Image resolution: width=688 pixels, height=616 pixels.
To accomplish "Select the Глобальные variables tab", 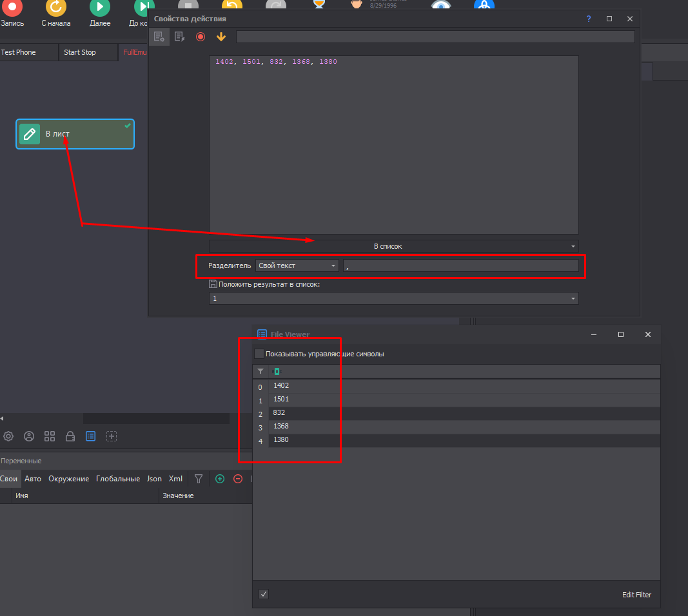I will pyautogui.click(x=118, y=479).
